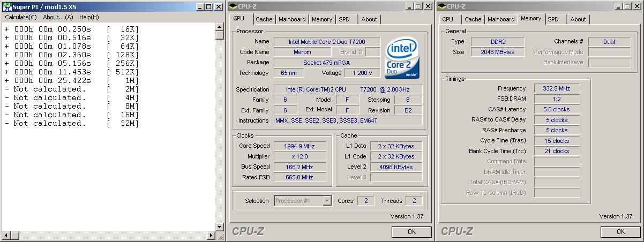Click the FSB:DRAM ratio value 1:2
This screenshot has height=242, width=644.
point(557,99)
